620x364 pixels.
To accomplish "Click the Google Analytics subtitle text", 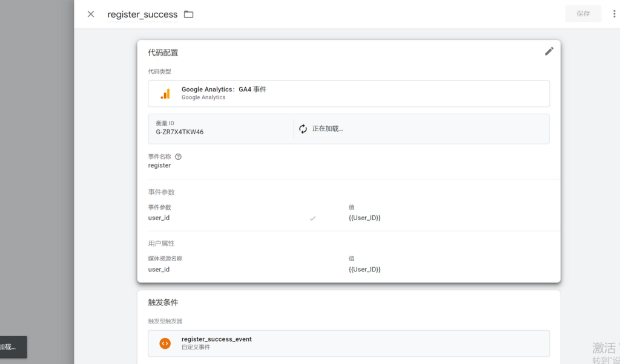I will pyautogui.click(x=203, y=97).
